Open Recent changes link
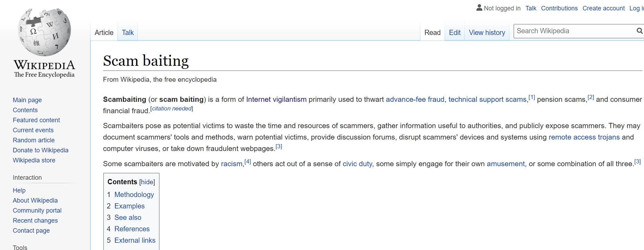Viewport: 644px width, 250px height. click(35, 221)
